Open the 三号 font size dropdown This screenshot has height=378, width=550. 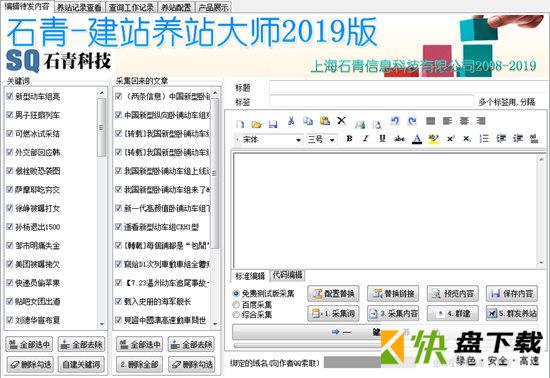coord(332,140)
